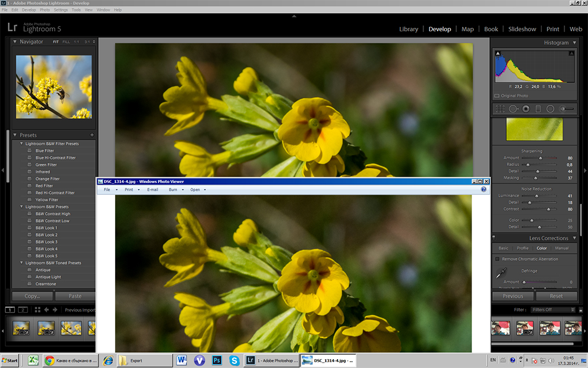588x368 pixels.
Task: Collapse the Navigator panel
Action: (x=15, y=42)
